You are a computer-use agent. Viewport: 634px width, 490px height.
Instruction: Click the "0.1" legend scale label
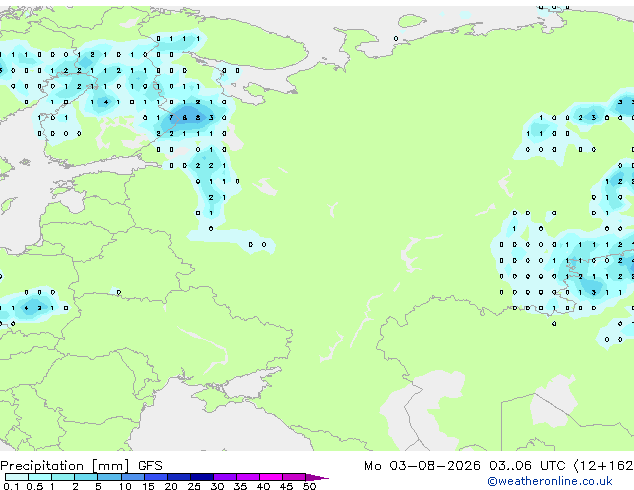pyautogui.click(x=11, y=486)
